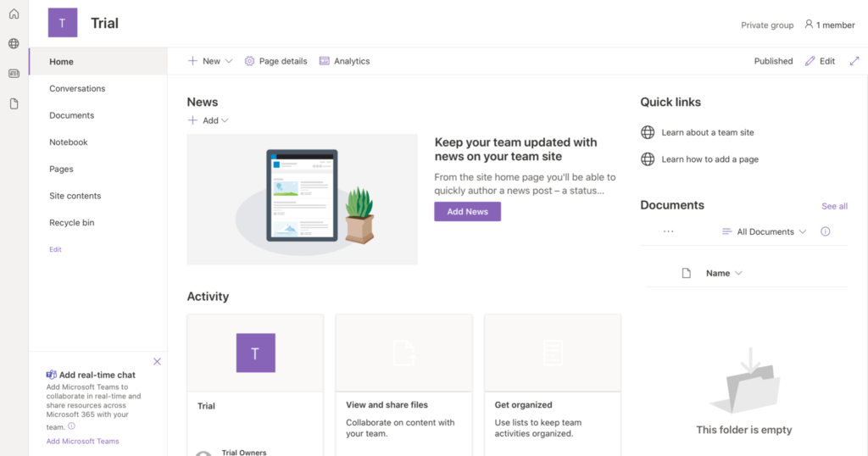Click the Trial site title
Screen dimensions: 868x456
[x=104, y=23]
